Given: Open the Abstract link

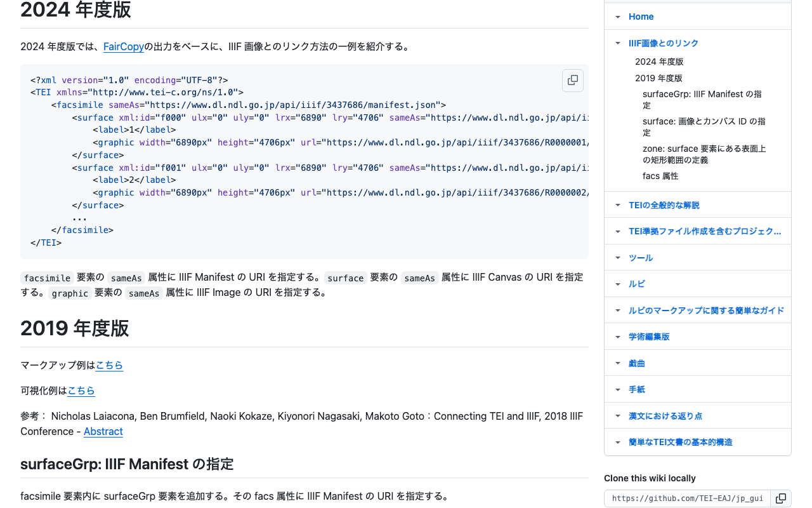Looking at the screenshot, I should (x=103, y=431).
